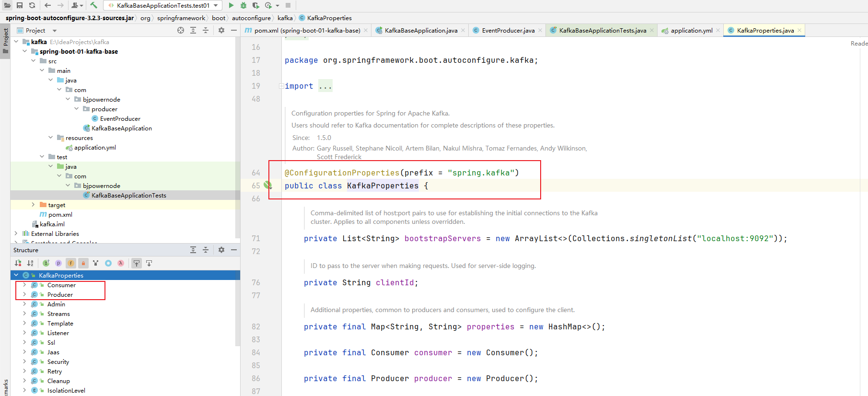Switch to the KafkaBaseApplicationTests.java tab
This screenshot has height=396, width=868.
pyautogui.click(x=602, y=30)
